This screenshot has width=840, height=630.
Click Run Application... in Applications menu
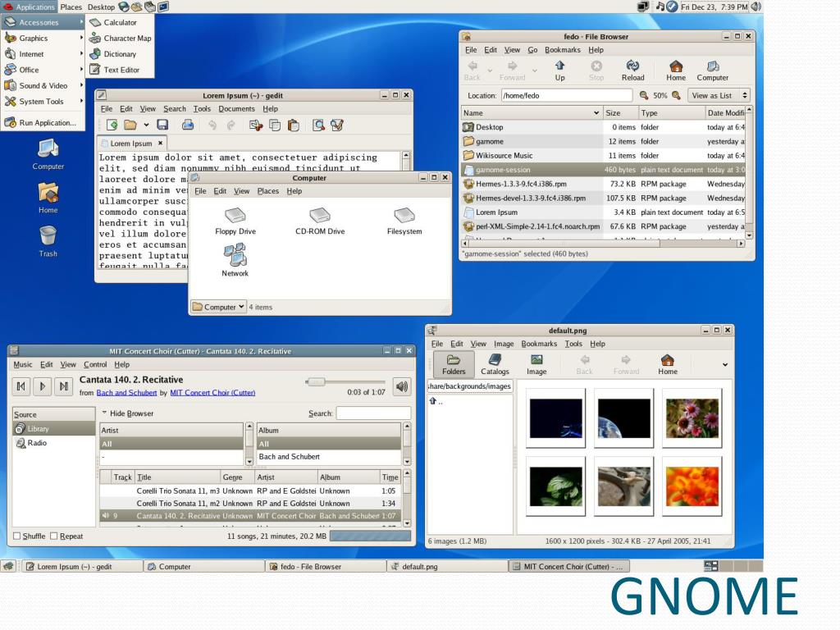pyautogui.click(x=43, y=123)
